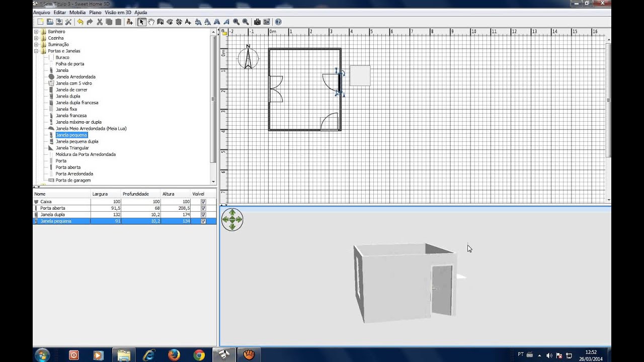Toggle italic text style icon
644x362 pixels.
coord(226,22)
